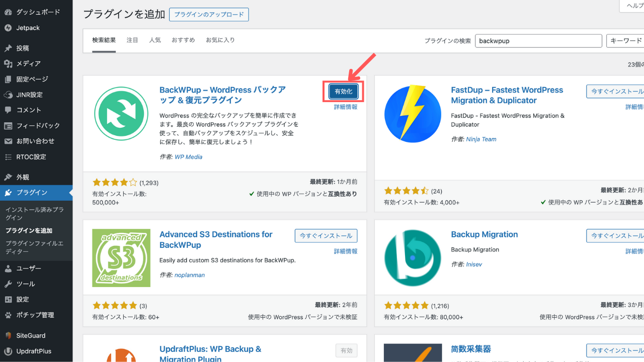Click the BackWPup plugin logo thumbnail
644x362 pixels.
click(x=121, y=113)
